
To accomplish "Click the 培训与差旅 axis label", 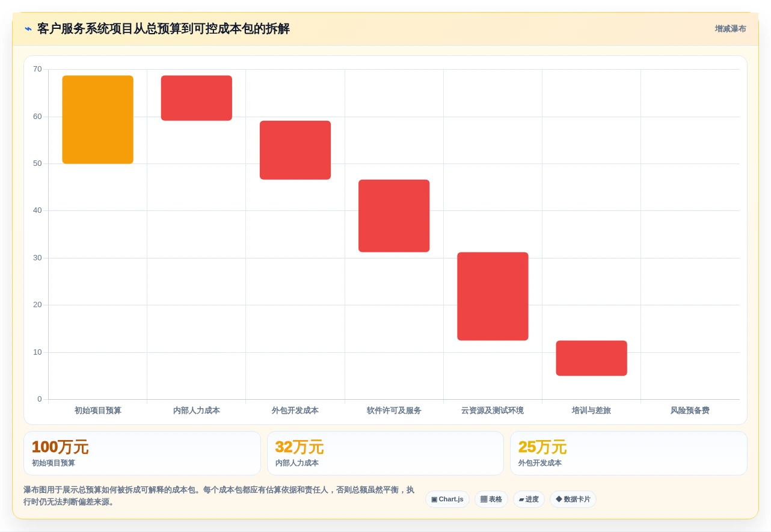I will pos(591,411).
